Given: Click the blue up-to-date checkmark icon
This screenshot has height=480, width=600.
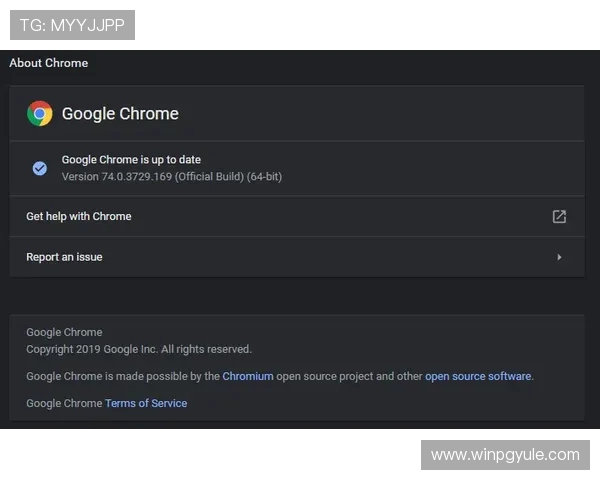Looking at the screenshot, I should click(x=40, y=168).
